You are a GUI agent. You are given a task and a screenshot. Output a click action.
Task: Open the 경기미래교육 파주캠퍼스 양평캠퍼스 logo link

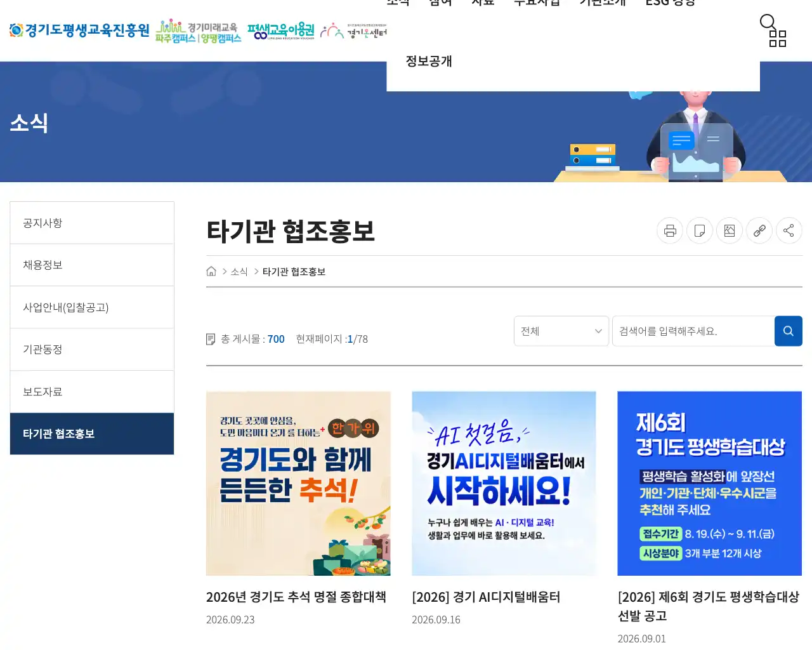[x=199, y=31]
